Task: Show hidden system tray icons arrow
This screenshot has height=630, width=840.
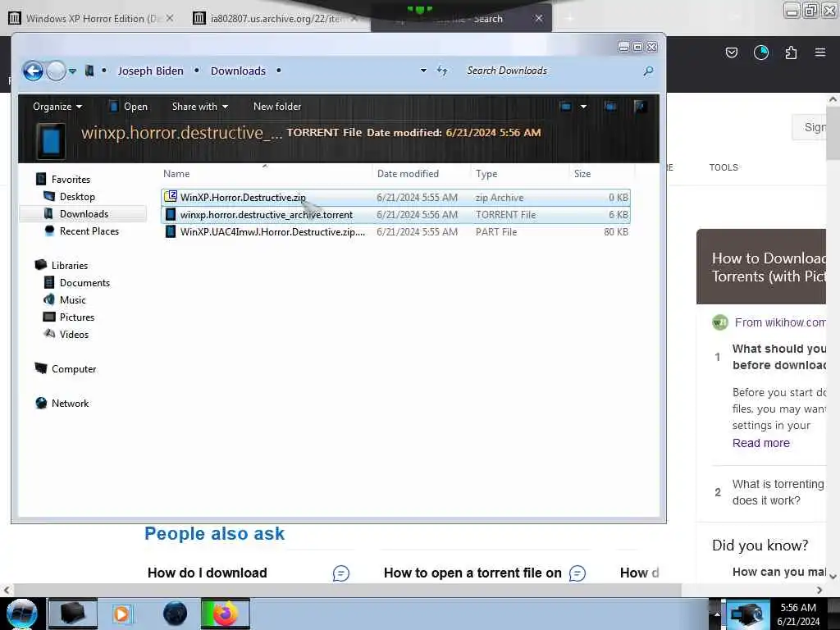Action: (x=717, y=614)
